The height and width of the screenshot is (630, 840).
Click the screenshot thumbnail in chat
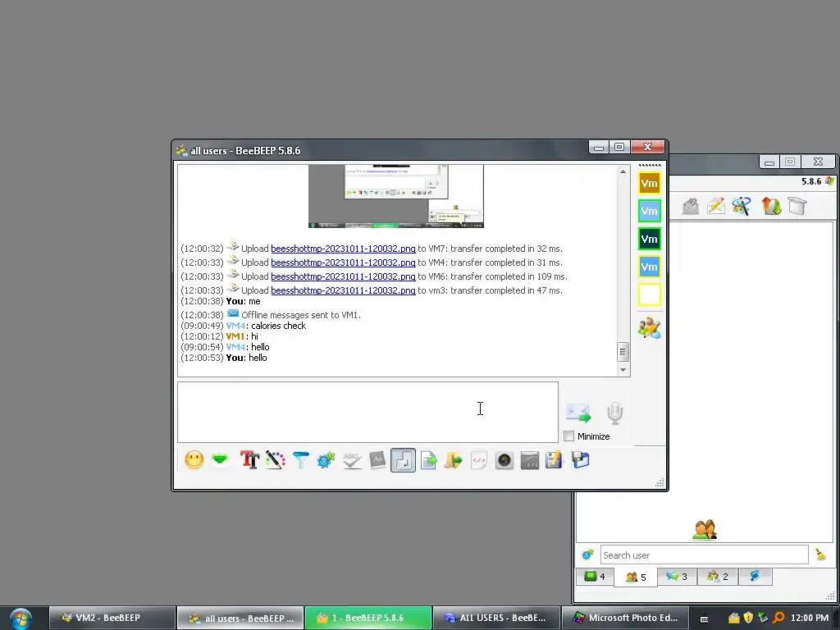point(396,196)
